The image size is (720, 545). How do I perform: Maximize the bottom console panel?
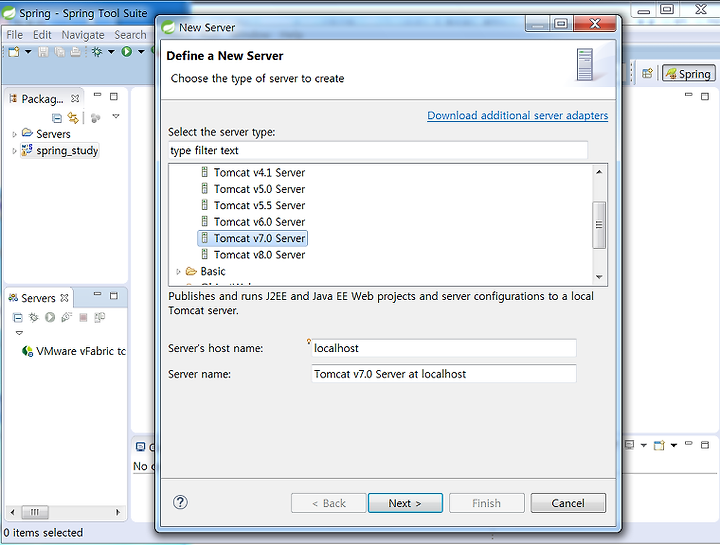pos(705,445)
